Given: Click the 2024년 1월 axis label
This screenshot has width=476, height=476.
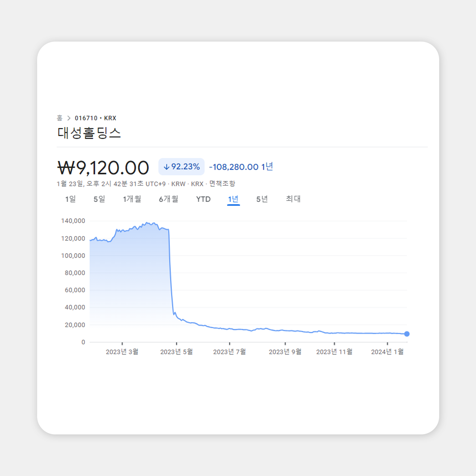Looking at the screenshot, I should click(x=387, y=352).
